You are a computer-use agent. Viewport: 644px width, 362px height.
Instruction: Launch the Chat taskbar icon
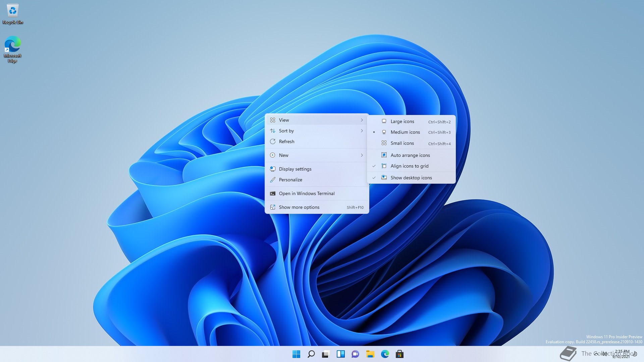click(355, 354)
